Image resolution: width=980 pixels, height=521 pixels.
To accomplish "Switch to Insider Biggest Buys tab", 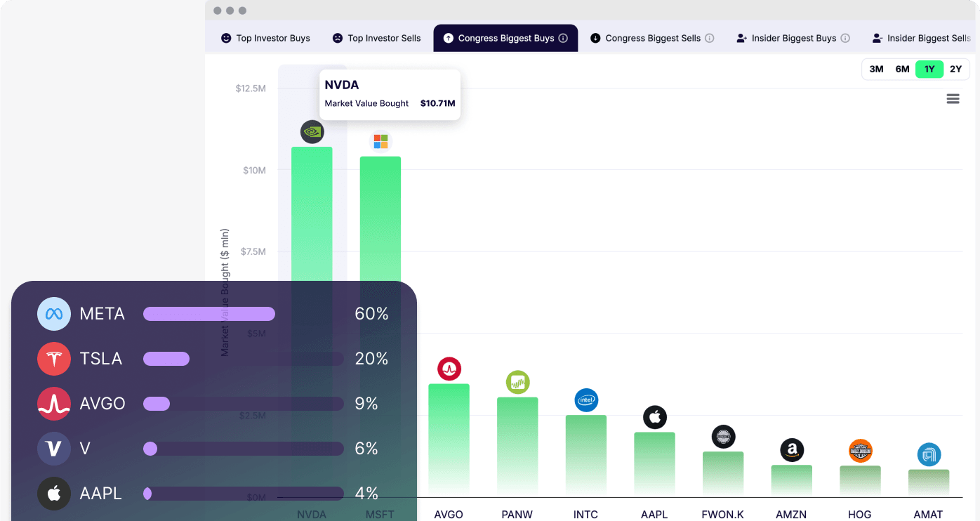I will click(793, 38).
